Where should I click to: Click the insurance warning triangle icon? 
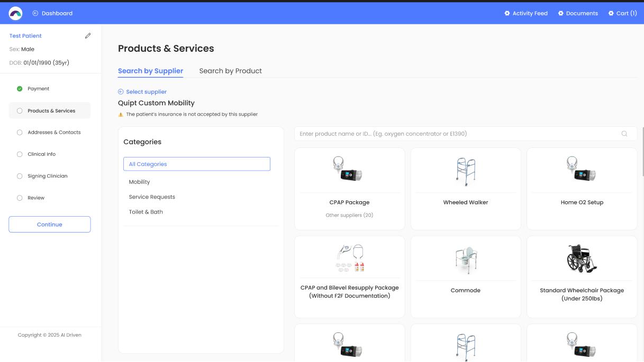pyautogui.click(x=121, y=114)
